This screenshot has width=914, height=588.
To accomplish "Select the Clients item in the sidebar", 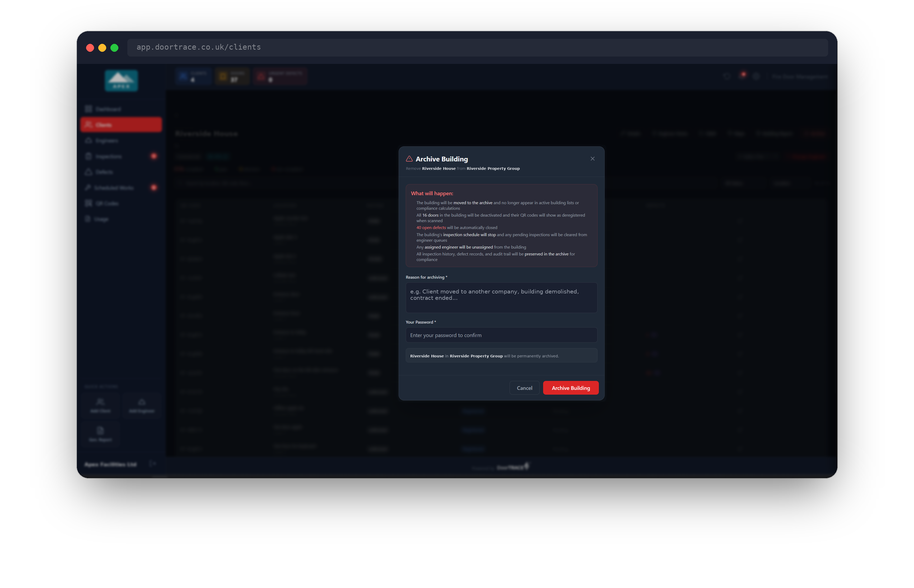I will (121, 125).
